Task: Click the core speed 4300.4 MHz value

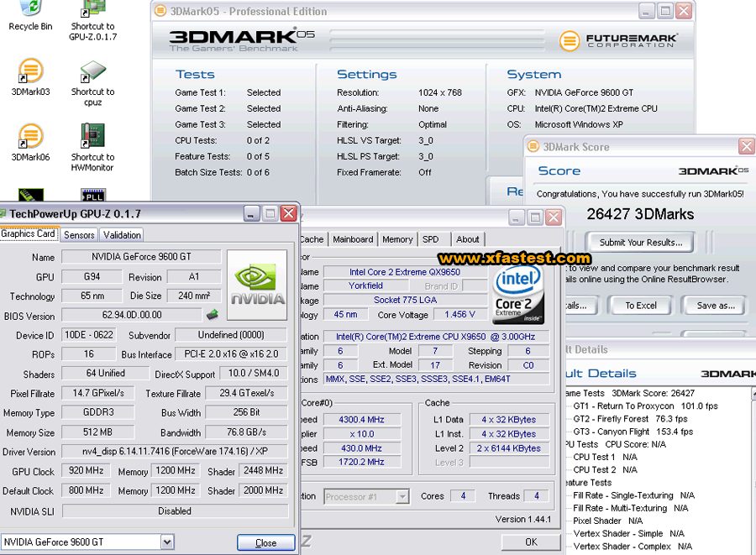Action: [x=361, y=420]
